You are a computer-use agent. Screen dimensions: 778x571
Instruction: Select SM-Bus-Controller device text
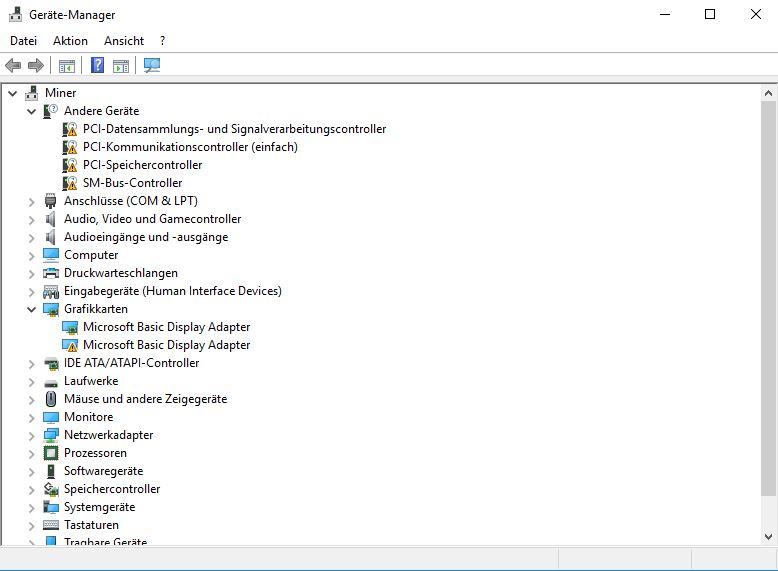(132, 183)
